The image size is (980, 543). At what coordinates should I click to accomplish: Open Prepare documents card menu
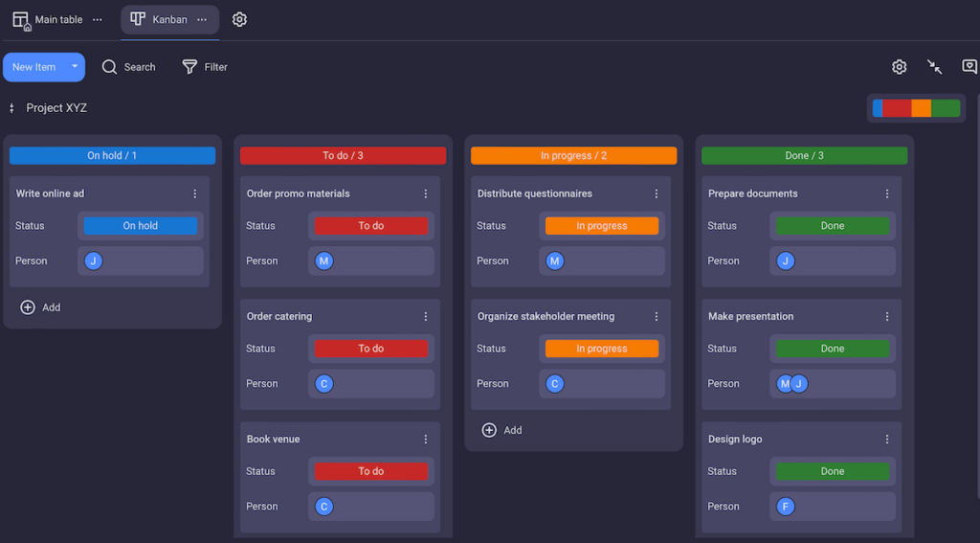[887, 193]
